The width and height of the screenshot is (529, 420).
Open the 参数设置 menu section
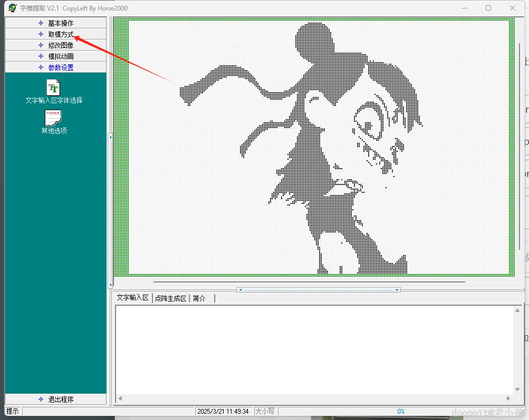coord(56,67)
